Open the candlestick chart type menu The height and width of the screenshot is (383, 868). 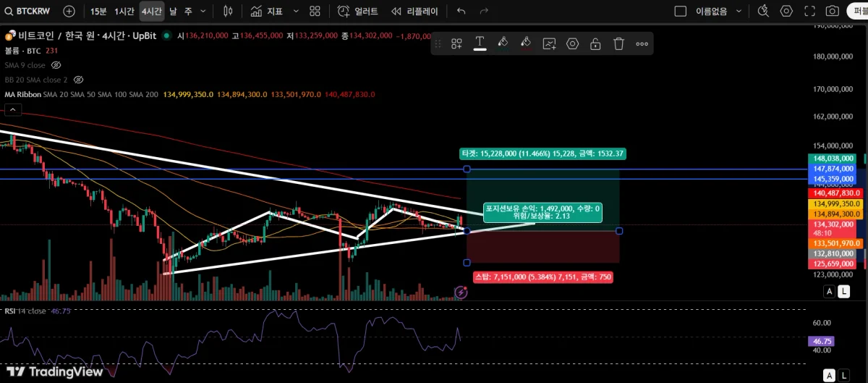228,11
